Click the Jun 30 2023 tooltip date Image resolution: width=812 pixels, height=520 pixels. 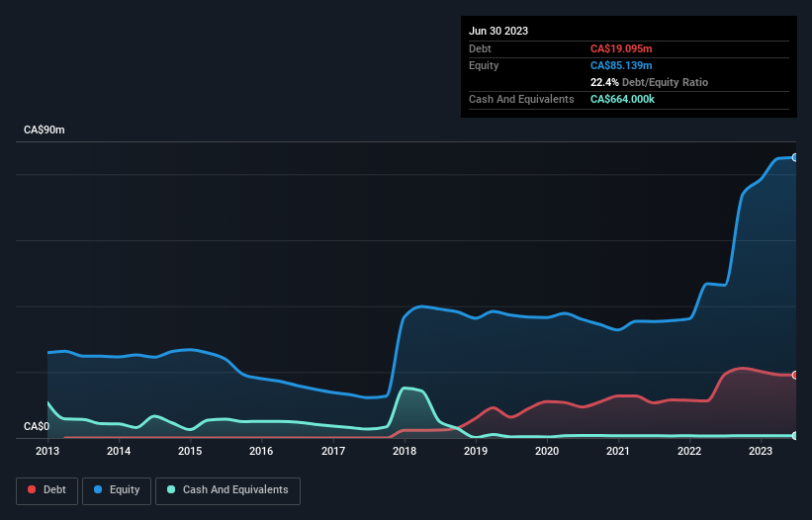[498, 31]
